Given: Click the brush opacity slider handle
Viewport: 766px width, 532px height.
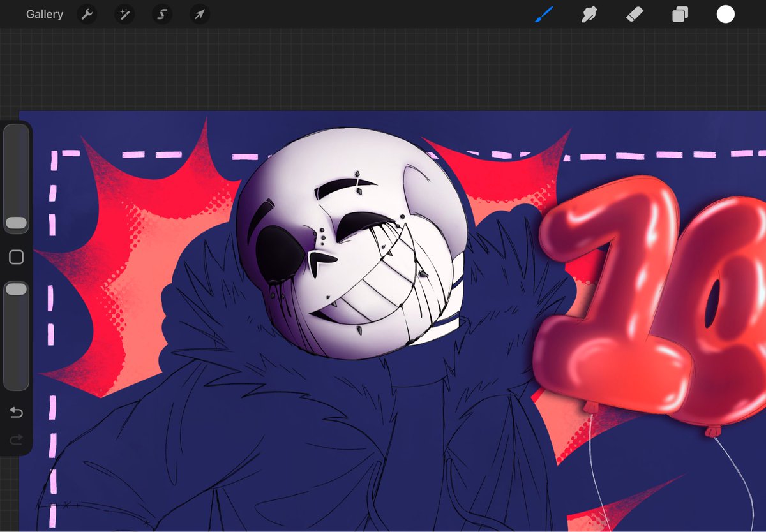Looking at the screenshot, I should click(16, 290).
